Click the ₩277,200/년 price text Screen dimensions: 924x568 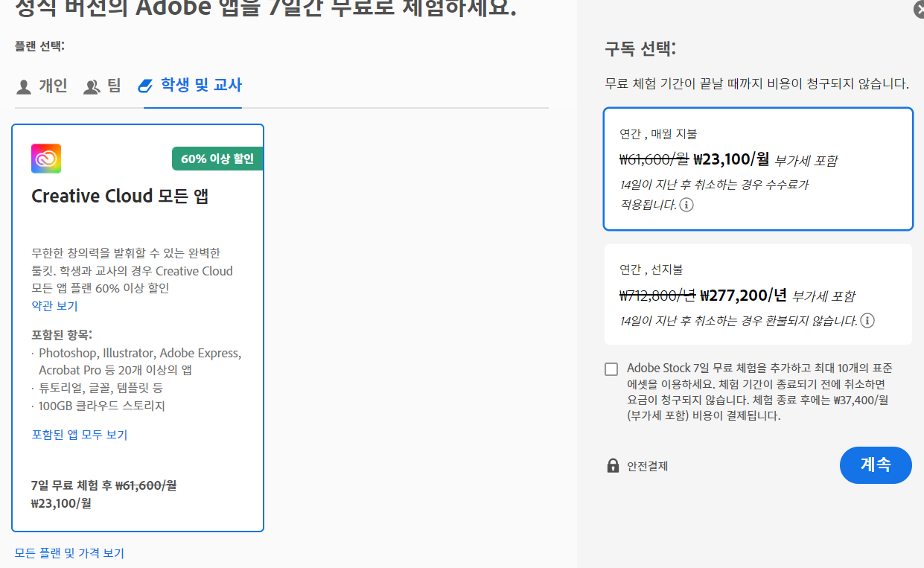pos(744,295)
